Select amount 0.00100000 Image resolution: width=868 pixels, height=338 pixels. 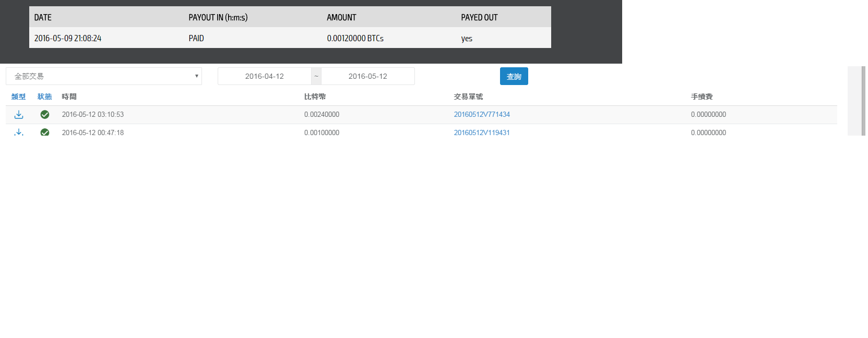pyautogui.click(x=322, y=133)
